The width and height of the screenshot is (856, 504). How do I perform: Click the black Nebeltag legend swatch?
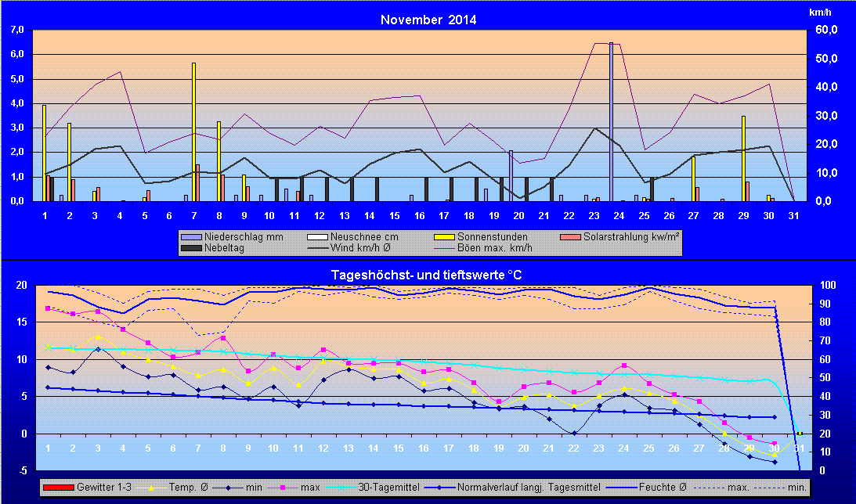coord(192,248)
